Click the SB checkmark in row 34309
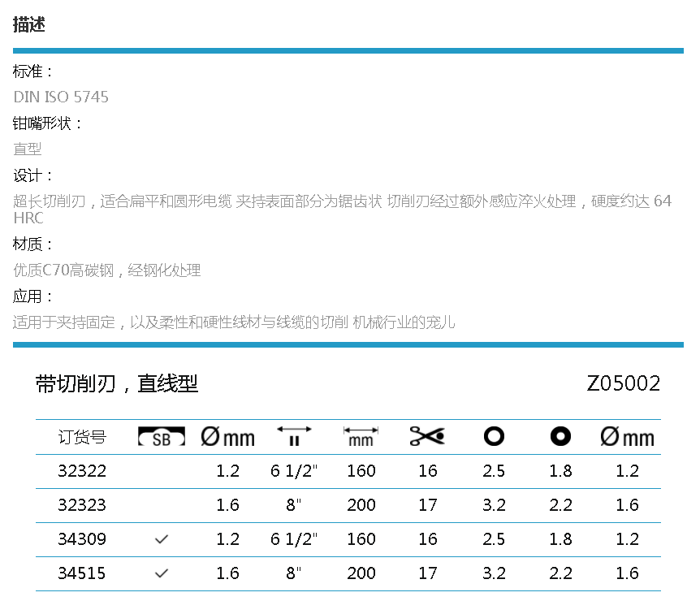 pos(162,539)
